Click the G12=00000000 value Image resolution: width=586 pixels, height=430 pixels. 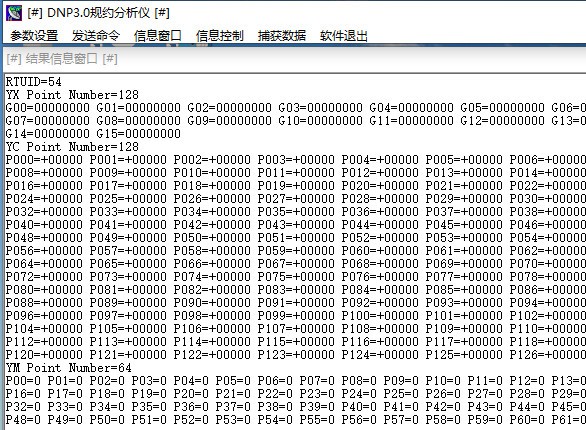coord(502,121)
